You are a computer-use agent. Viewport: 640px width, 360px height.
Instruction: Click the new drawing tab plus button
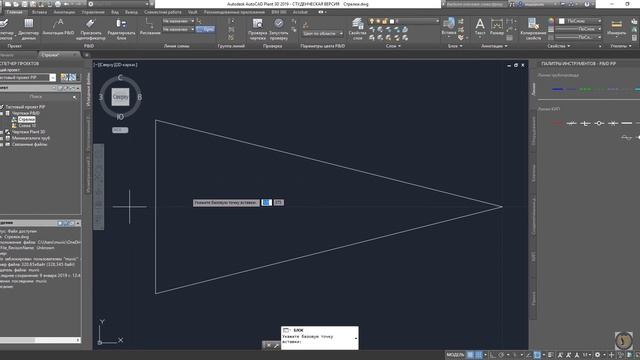(87, 55)
